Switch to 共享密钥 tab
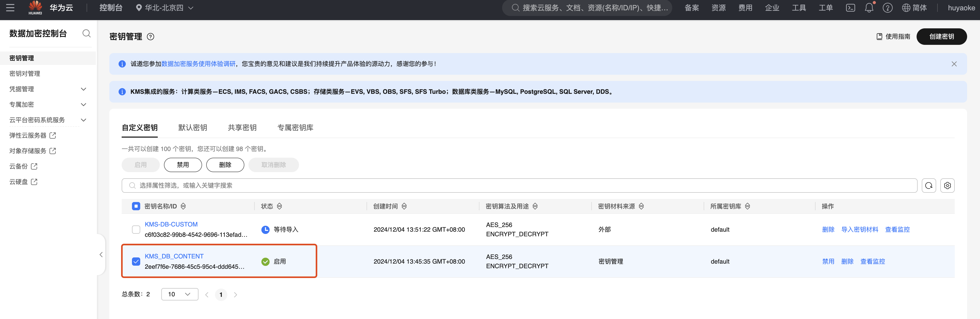980x319 pixels. click(242, 128)
